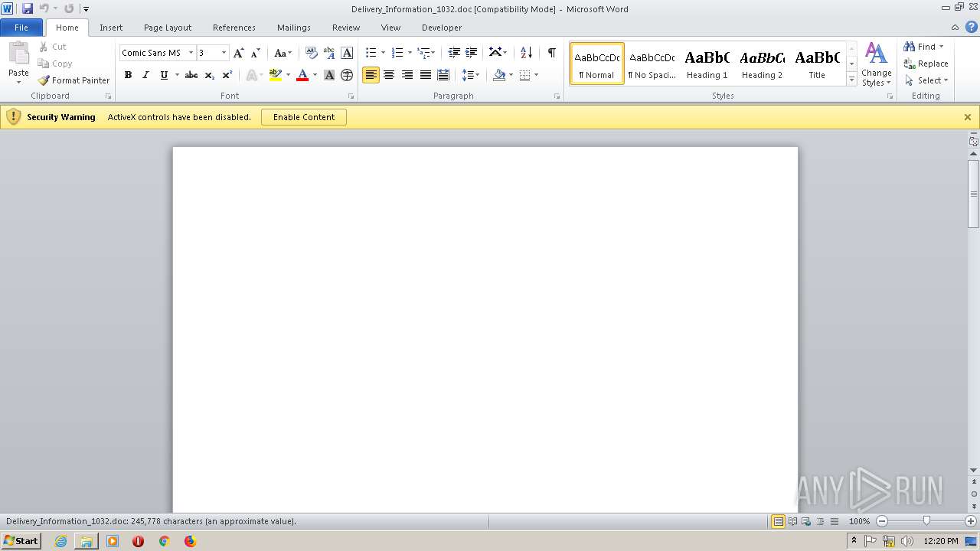Click the 100% zoom level indicator
The width and height of the screenshot is (980, 551).
[860, 521]
